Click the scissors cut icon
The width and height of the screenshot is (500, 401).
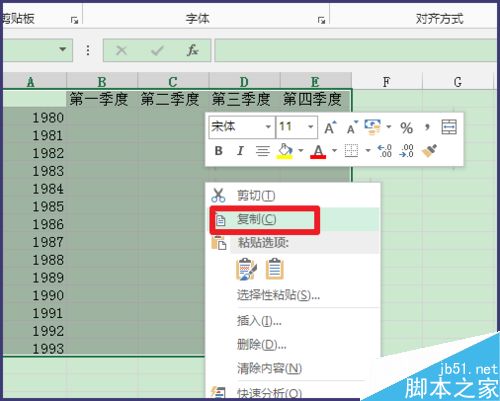(218, 195)
